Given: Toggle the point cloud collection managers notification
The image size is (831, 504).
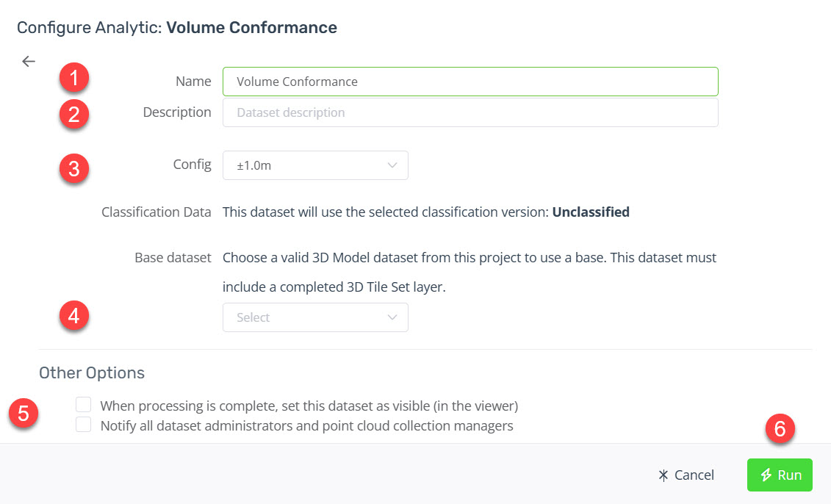Looking at the screenshot, I should coord(83,424).
